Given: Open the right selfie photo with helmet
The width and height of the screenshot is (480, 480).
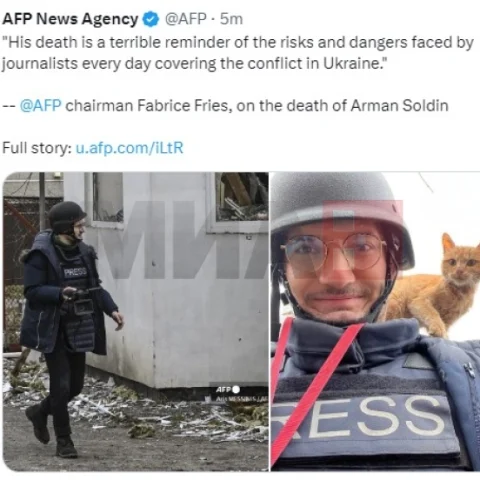Looking at the screenshot, I should click(375, 321).
